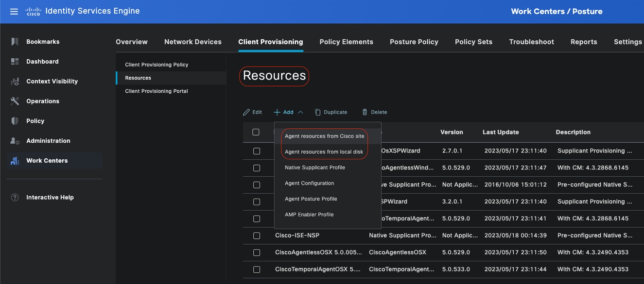Click the Work Centers / Posture breadcrumb
The width and height of the screenshot is (644, 284).
pyautogui.click(x=557, y=11)
